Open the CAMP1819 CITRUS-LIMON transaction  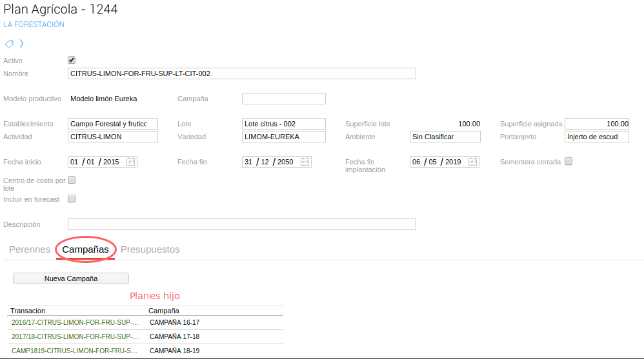[x=75, y=351]
